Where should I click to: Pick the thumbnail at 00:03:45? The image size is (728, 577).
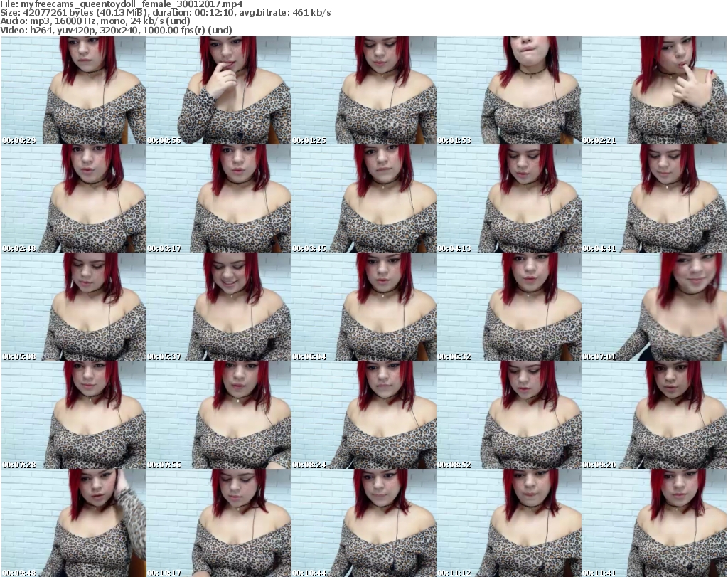tap(364, 198)
